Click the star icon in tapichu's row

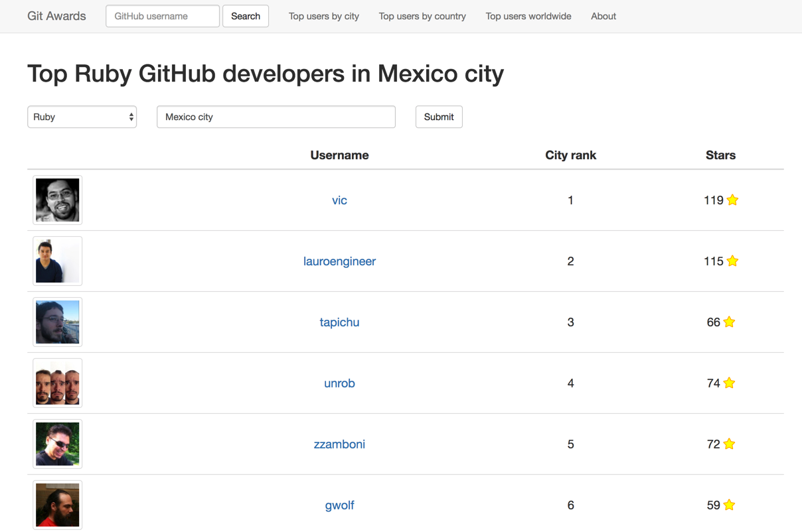(x=729, y=322)
